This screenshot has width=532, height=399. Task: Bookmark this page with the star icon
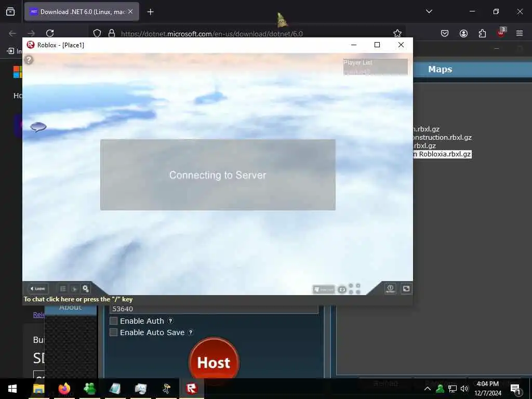pyautogui.click(x=397, y=33)
